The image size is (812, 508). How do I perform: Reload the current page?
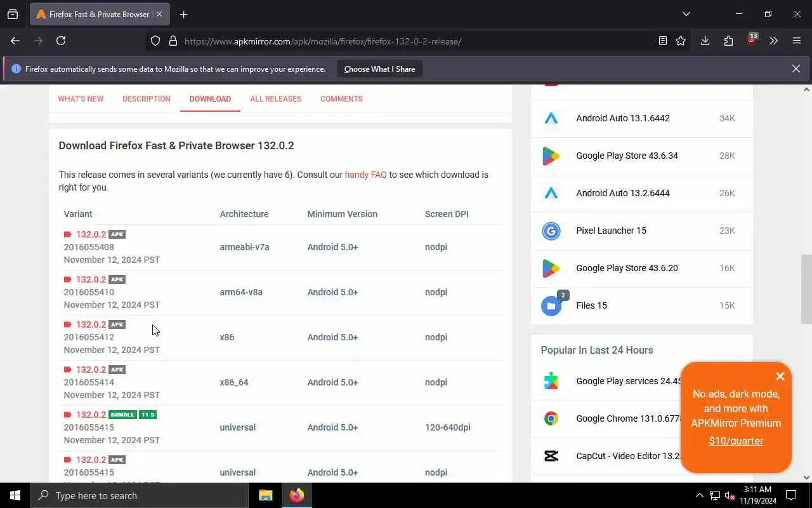click(61, 41)
